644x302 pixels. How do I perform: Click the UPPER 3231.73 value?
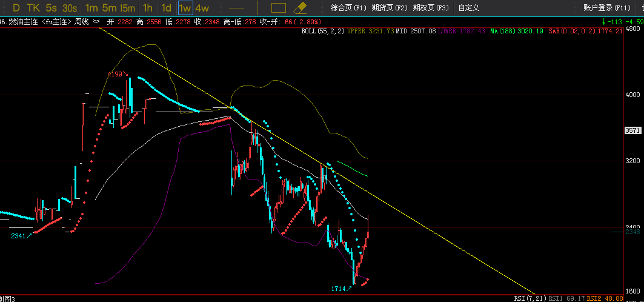[x=371, y=31]
